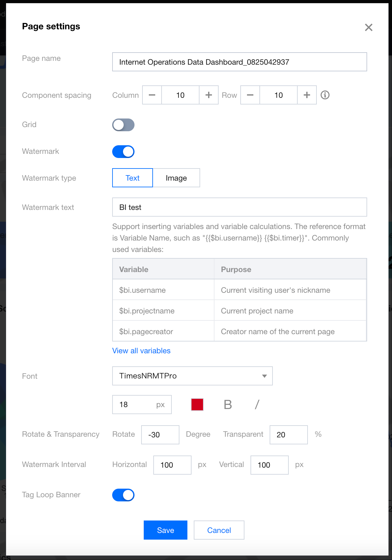This screenshot has width=392, height=560.
Task: Switch watermark type to Image
Action: tap(176, 178)
